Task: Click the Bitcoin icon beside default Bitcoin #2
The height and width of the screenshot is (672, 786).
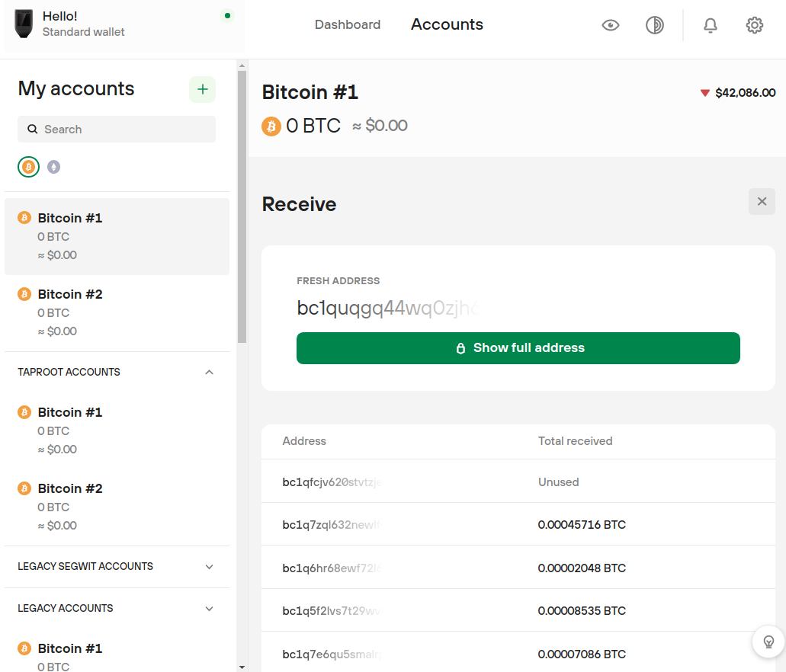Action: click(x=24, y=294)
